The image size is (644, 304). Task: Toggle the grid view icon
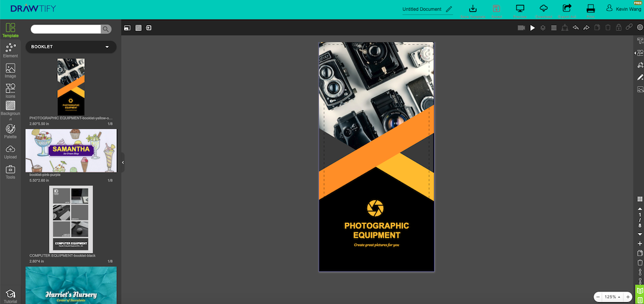(x=639, y=199)
